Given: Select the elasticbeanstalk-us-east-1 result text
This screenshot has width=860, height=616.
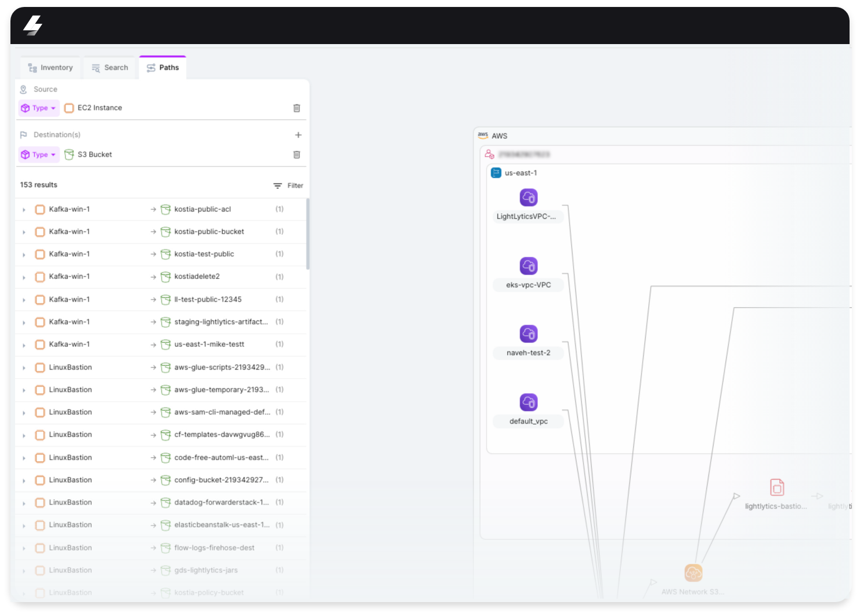Looking at the screenshot, I should (222, 525).
